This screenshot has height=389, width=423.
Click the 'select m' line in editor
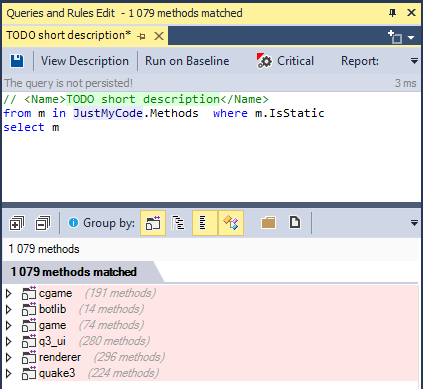(31, 127)
